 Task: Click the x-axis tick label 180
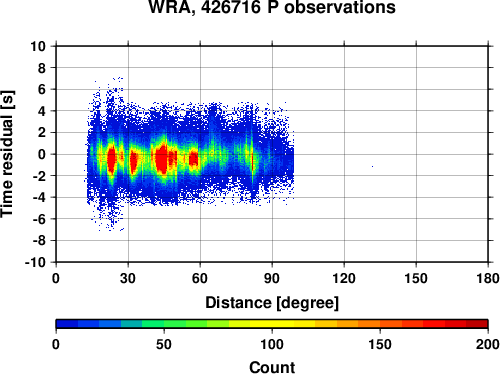[x=488, y=278]
